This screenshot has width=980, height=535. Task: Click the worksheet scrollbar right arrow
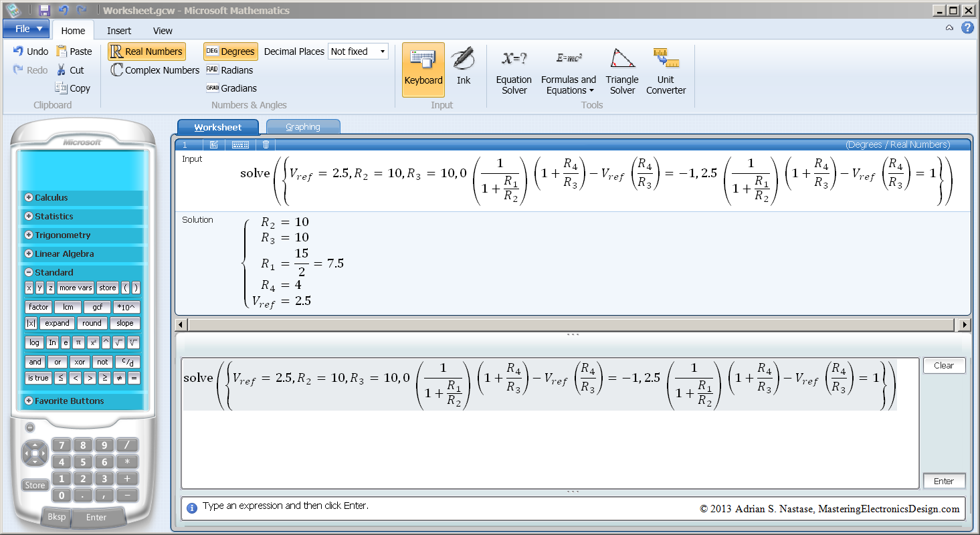(964, 324)
